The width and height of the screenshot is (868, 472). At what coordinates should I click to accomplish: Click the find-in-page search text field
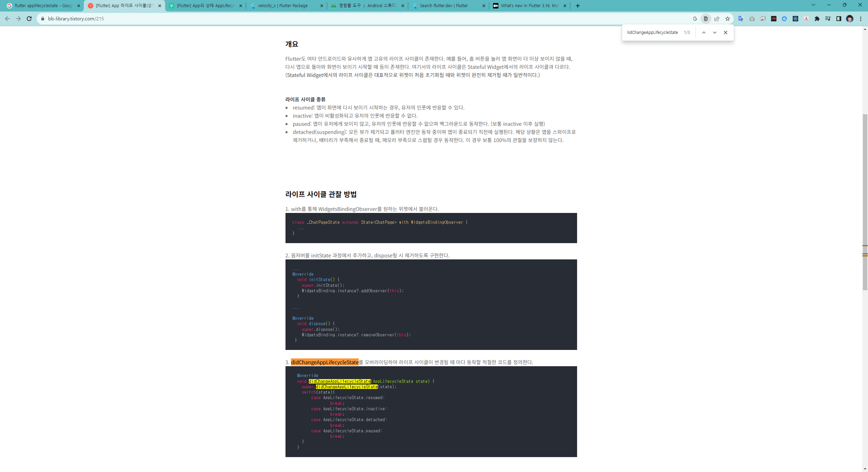[x=652, y=33]
